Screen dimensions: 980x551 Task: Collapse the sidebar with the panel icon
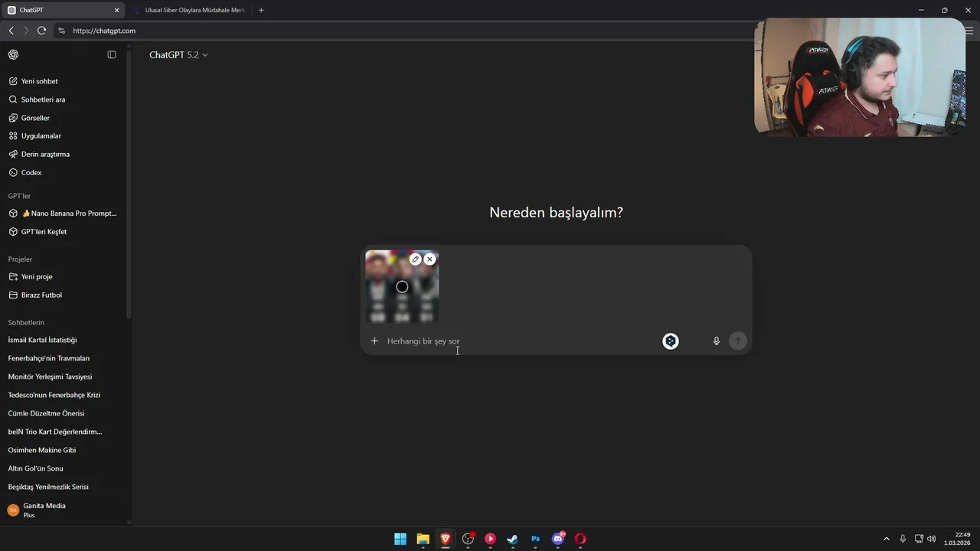[x=112, y=54]
